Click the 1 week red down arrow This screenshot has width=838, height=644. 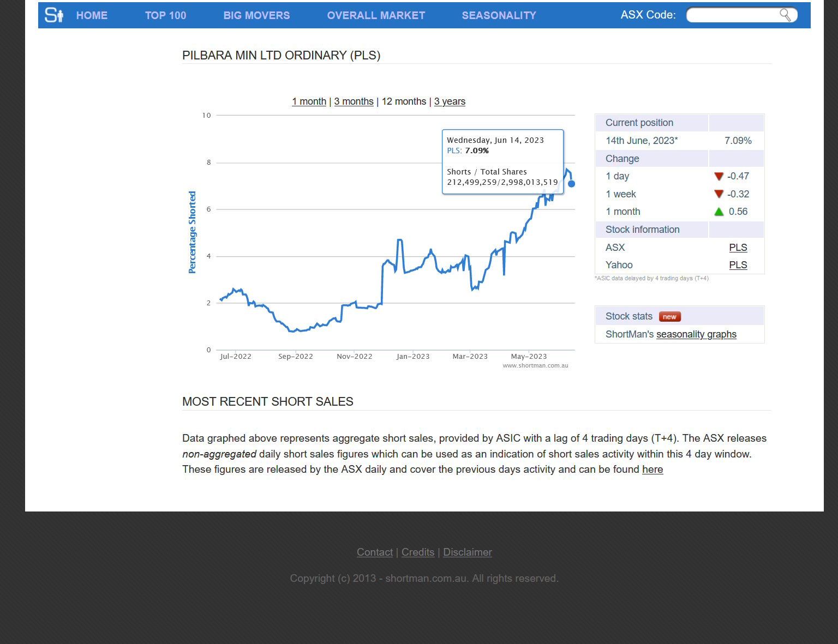pos(719,194)
